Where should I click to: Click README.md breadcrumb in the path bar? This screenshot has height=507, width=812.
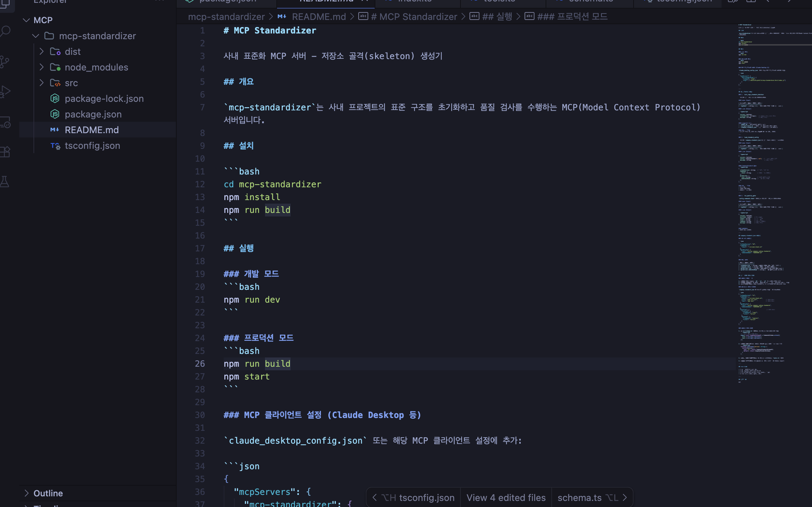coord(318,17)
